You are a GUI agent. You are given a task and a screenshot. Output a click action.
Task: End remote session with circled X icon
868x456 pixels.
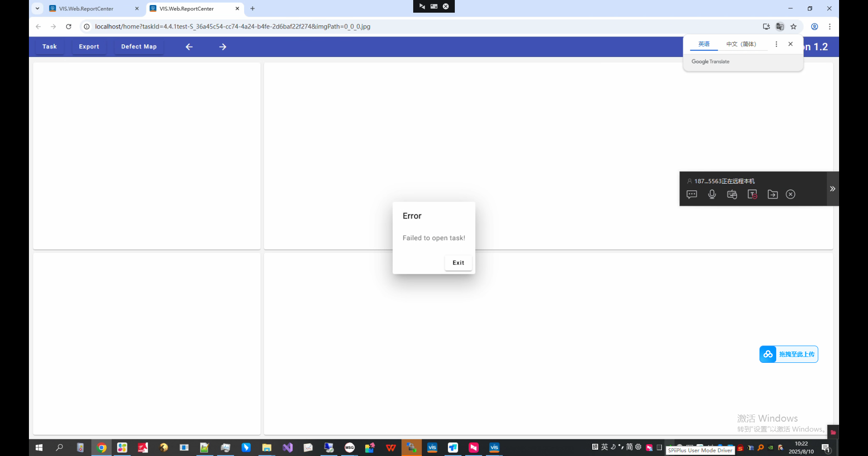point(790,195)
